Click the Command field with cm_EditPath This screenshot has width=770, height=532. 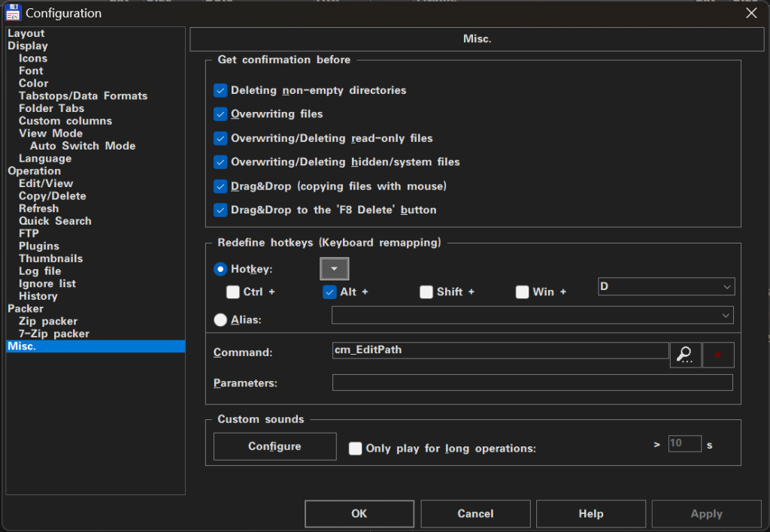point(500,350)
